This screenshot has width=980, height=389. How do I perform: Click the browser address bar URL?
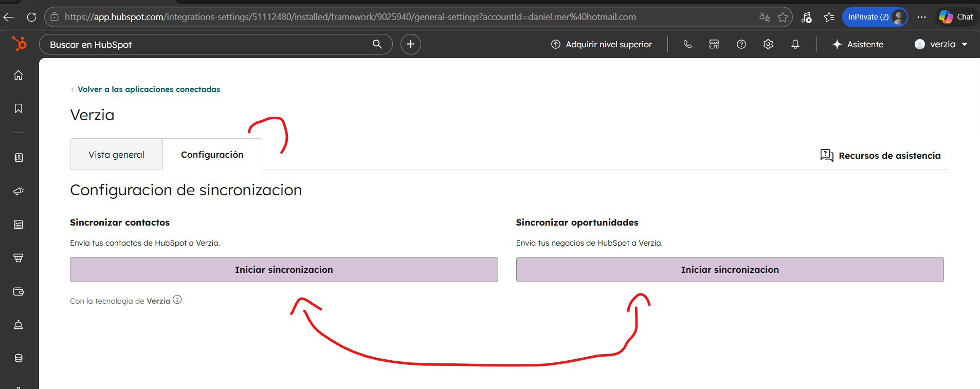(350, 17)
